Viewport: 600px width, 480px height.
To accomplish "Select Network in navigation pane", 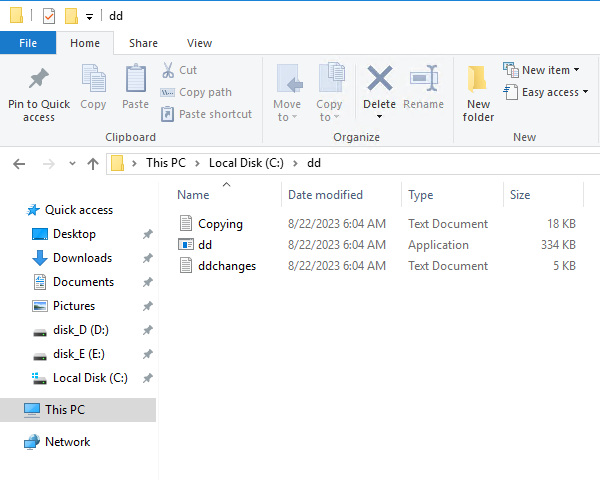I will [67, 442].
